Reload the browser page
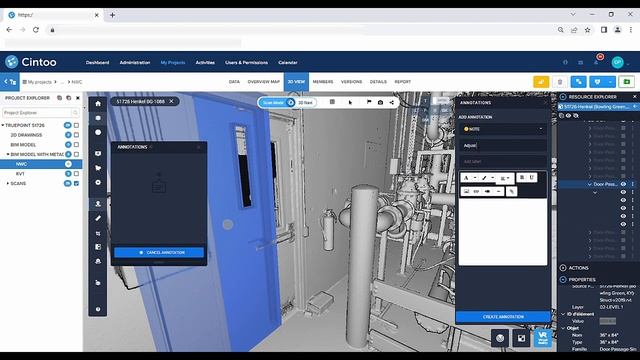640x360 pixels. [36, 30]
